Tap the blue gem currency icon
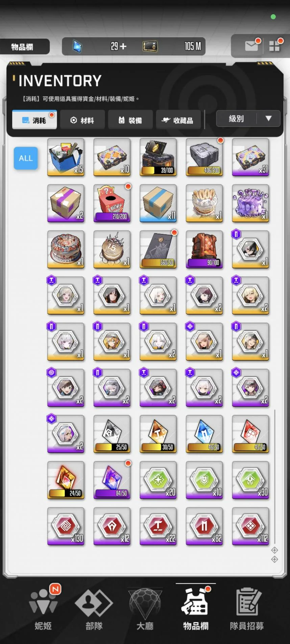The height and width of the screenshot is (644, 290). [77, 46]
